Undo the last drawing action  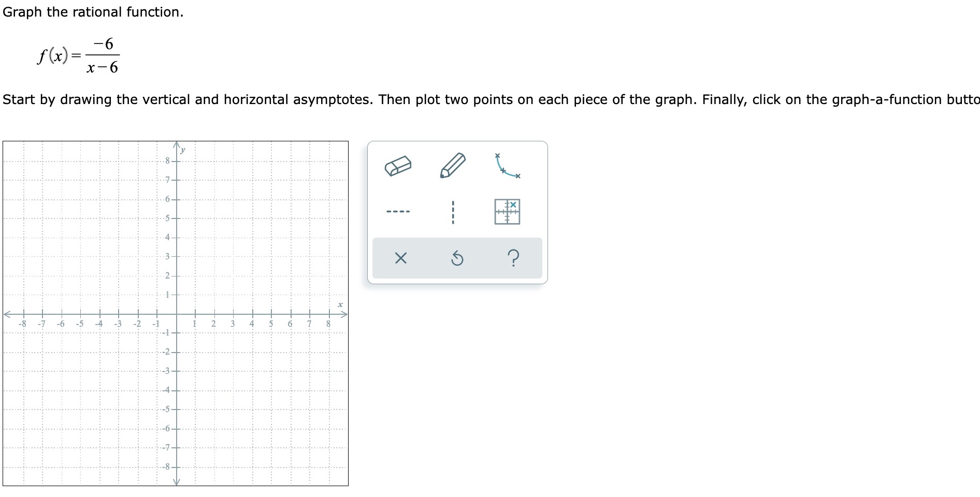pos(457,258)
